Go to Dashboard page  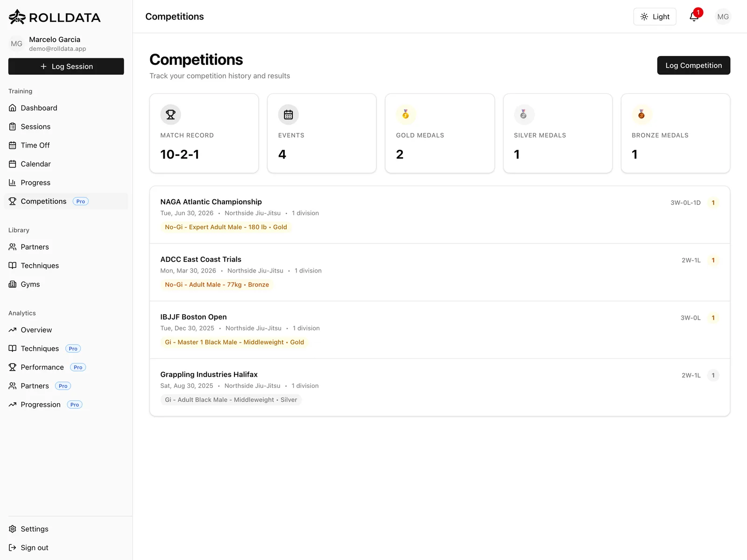tap(66, 108)
